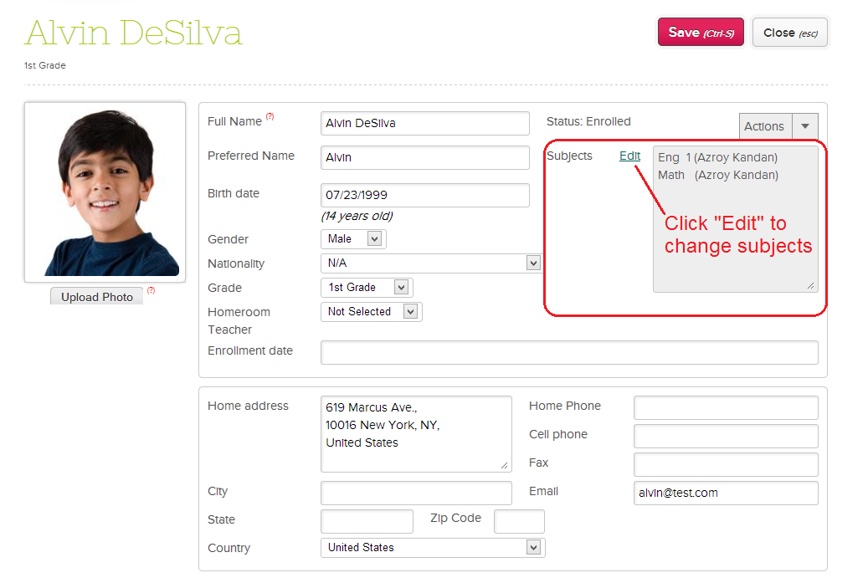Click the student photo thumbnail
868x588 pixels.
[x=105, y=192]
